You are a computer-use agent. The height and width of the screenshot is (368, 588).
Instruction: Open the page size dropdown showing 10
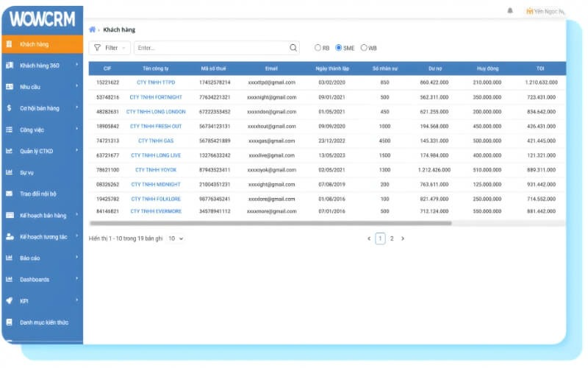click(175, 238)
